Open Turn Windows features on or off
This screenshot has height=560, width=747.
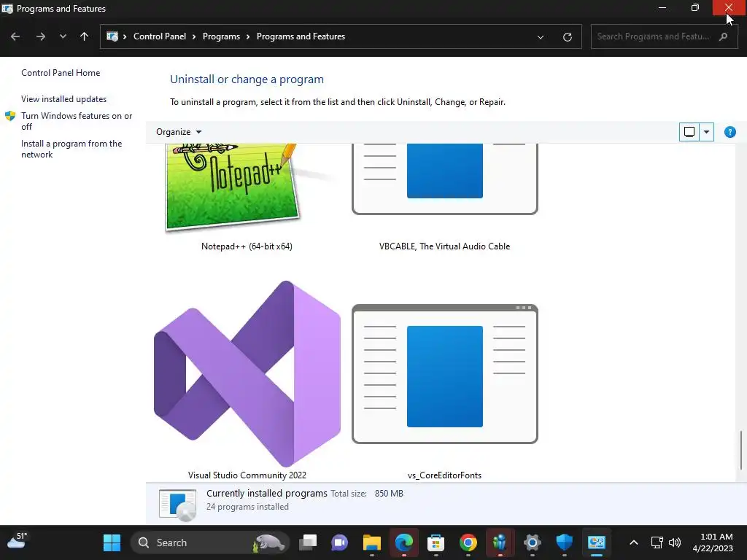[x=76, y=121]
